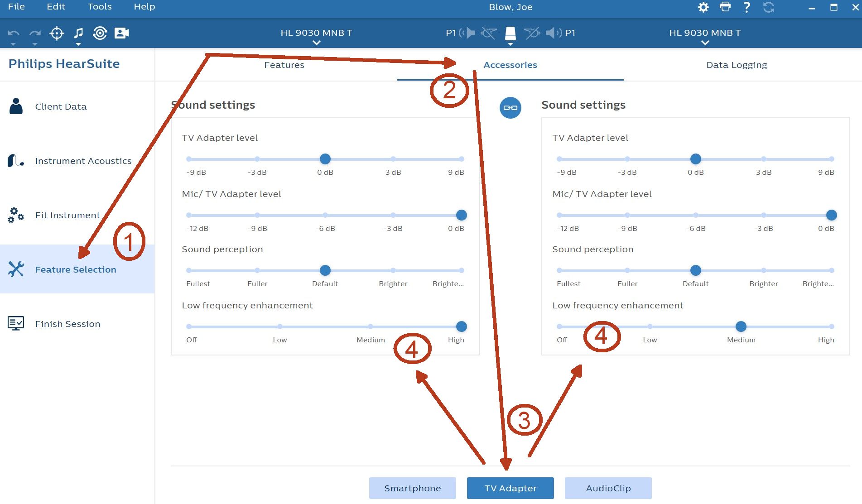Open the help question mark icon
The height and width of the screenshot is (504, 862).
tap(746, 7)
